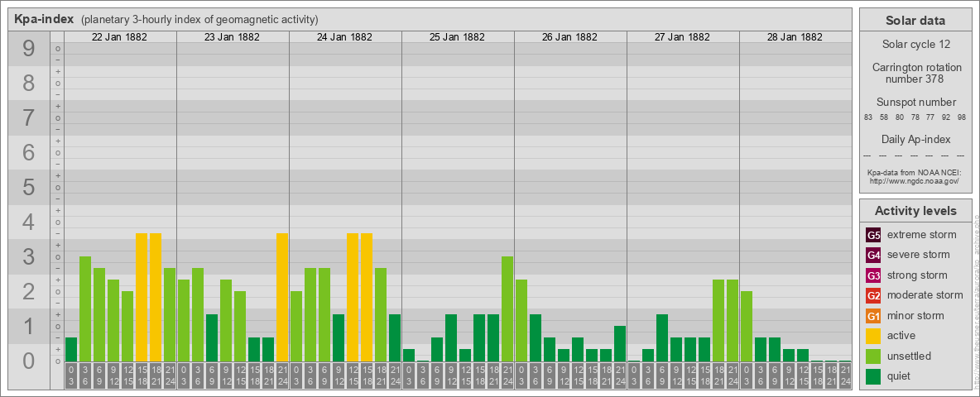
Task: Click the Y-axis value 9
Action: 28,48
